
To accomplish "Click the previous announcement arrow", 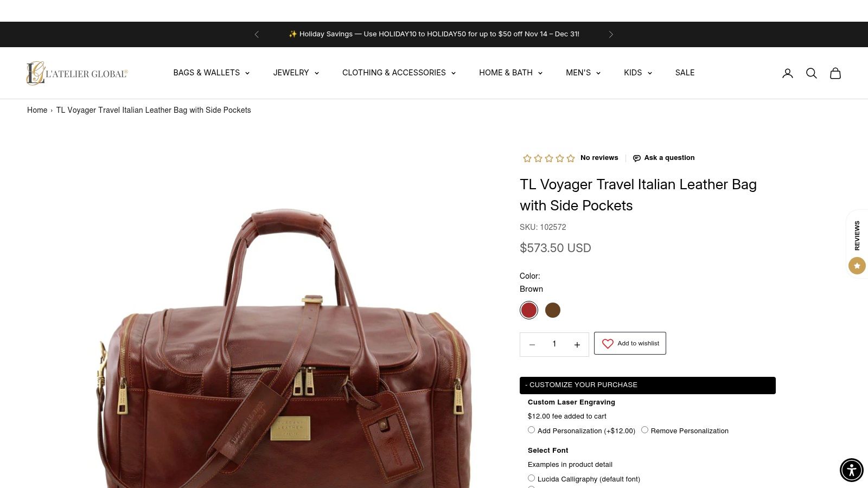I will point(257,34).
